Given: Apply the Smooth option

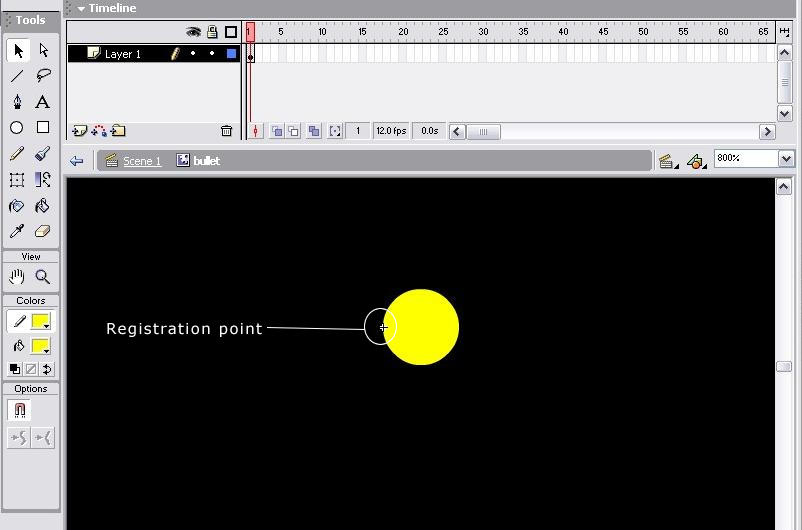Looking at the screenshot, I should coord(19,438).
